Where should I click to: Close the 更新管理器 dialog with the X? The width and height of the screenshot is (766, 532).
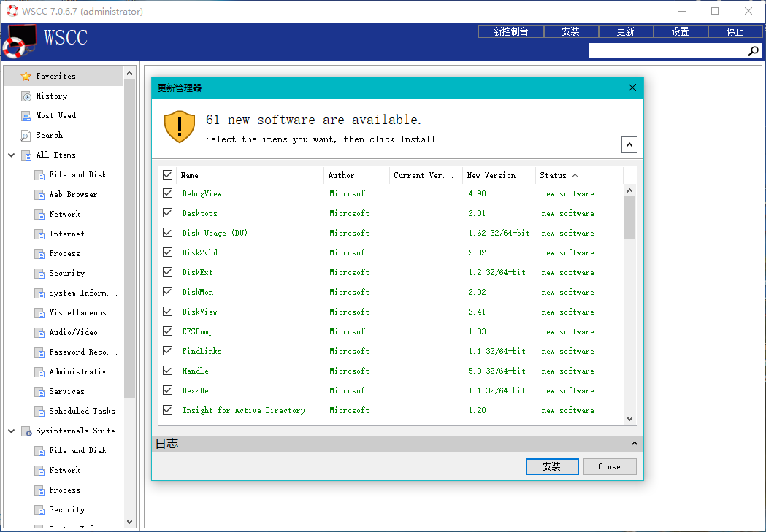(x=632, y=88)
